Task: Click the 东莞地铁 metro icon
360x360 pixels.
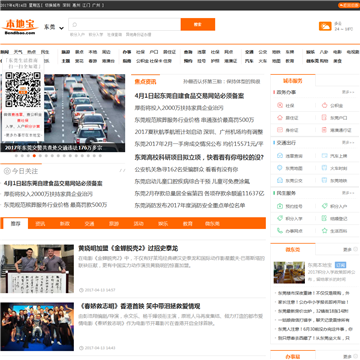Action: coord(324,180)
